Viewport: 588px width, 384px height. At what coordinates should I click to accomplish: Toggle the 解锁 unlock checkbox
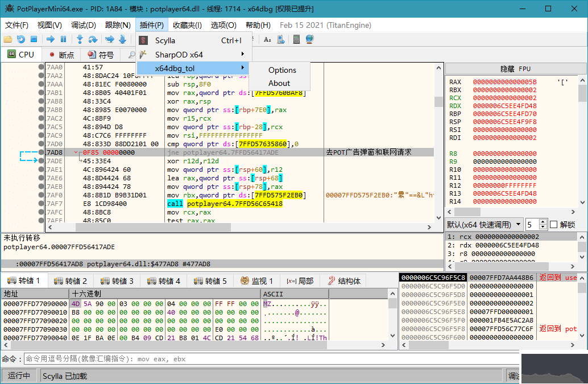554,224
